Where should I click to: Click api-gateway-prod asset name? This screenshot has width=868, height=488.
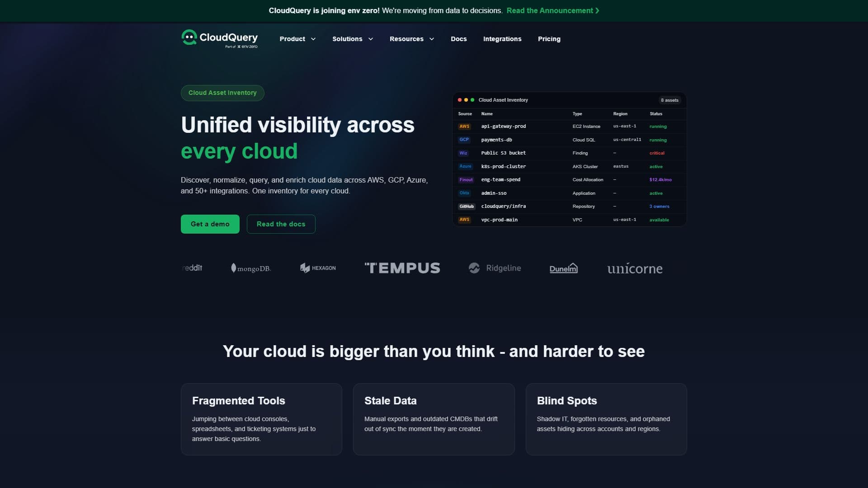504,127
